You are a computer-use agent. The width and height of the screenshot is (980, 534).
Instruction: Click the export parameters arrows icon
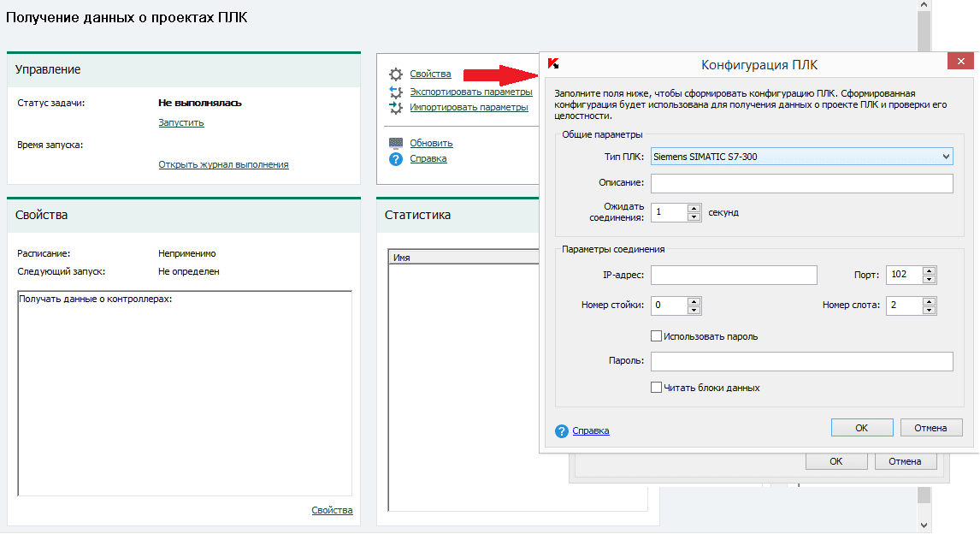[396, 92]
